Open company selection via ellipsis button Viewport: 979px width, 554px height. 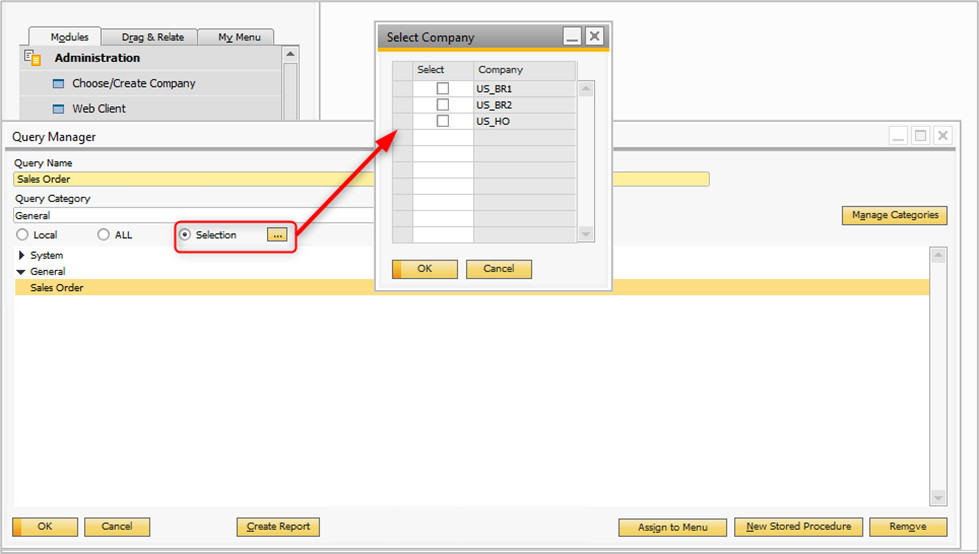click(278, 235)
